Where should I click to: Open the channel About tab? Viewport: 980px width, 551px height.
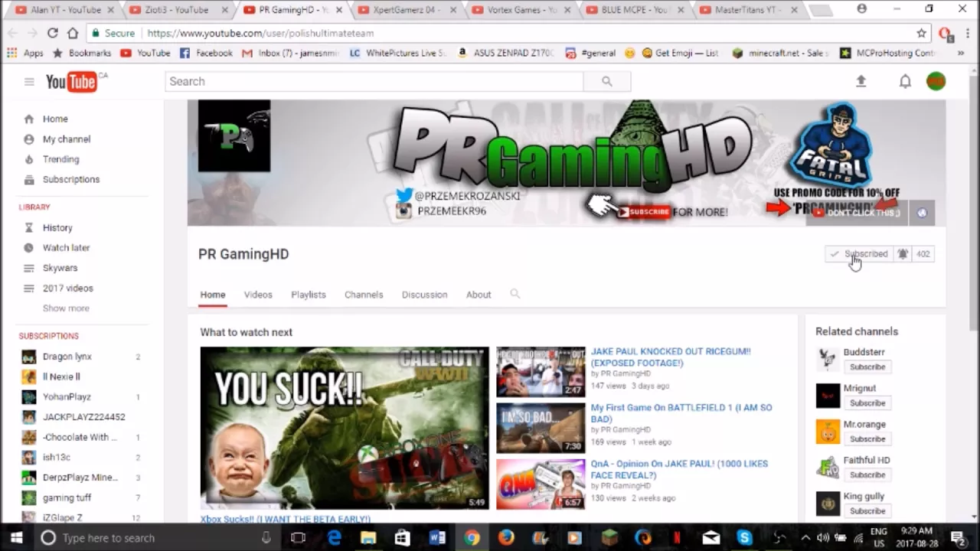[x=479, y=295]
